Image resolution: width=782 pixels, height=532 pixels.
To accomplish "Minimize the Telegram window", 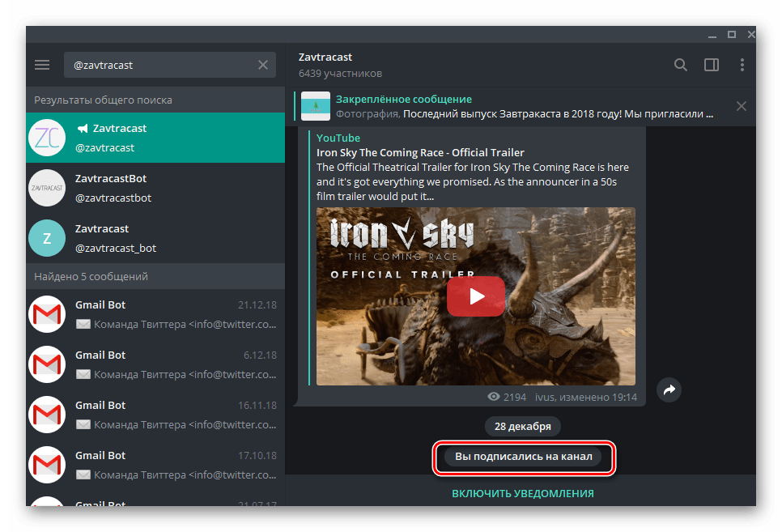I will (712, 35).
